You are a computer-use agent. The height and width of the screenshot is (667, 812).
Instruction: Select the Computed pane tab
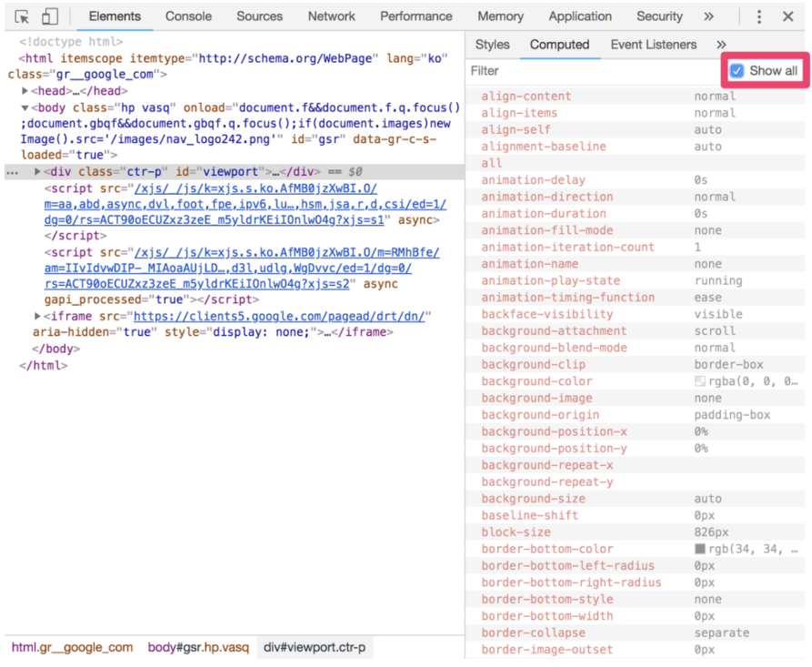click(559, 45)
